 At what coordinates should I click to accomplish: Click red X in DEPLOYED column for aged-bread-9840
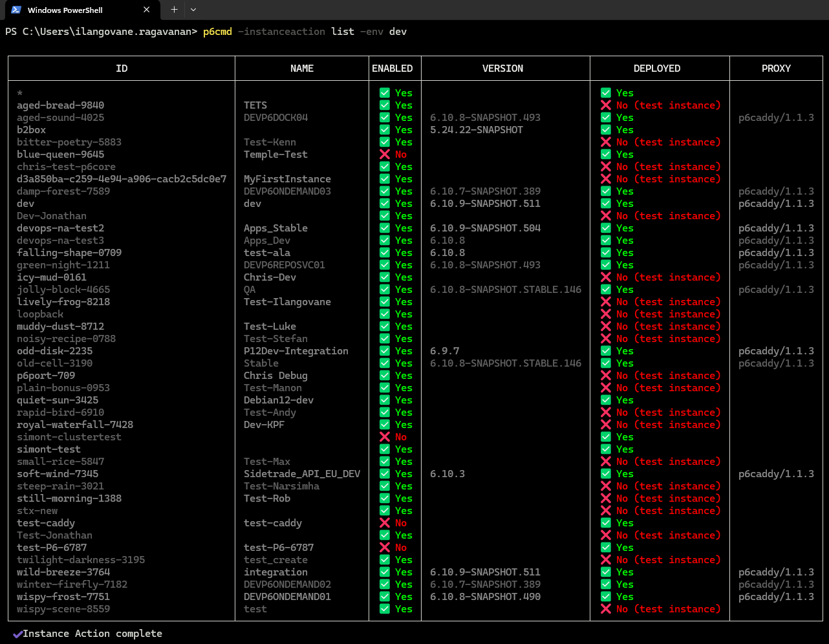pos(606,105)
